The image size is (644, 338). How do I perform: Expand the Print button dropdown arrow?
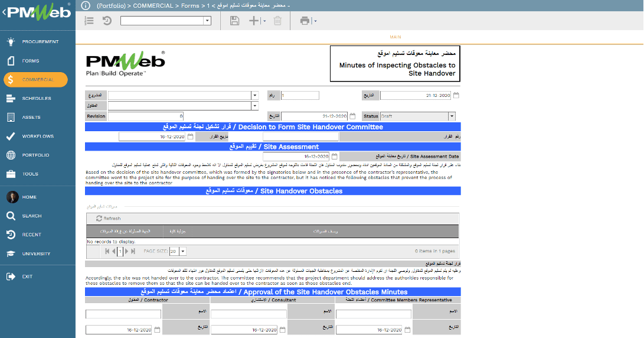click(315, 21)
